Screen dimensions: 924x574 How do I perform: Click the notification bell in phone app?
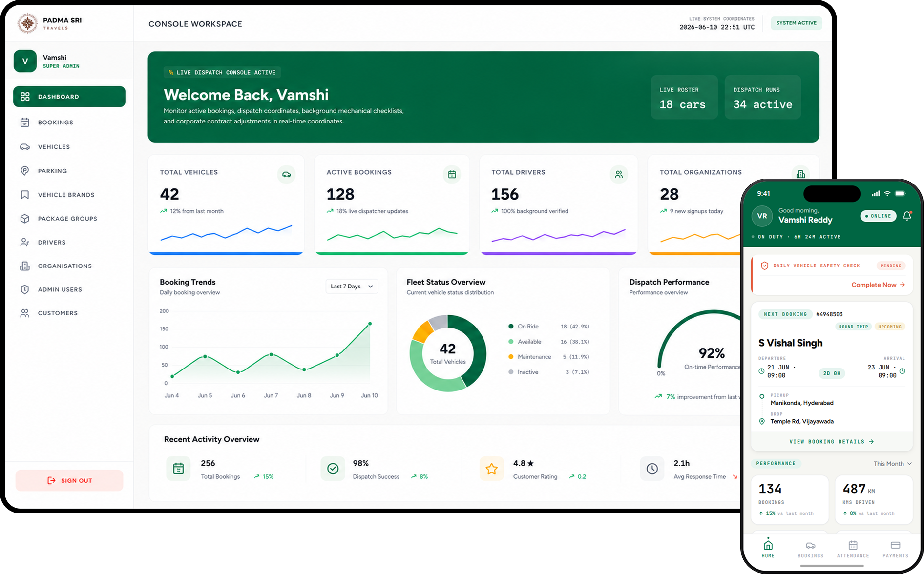[x=907, y=216]
